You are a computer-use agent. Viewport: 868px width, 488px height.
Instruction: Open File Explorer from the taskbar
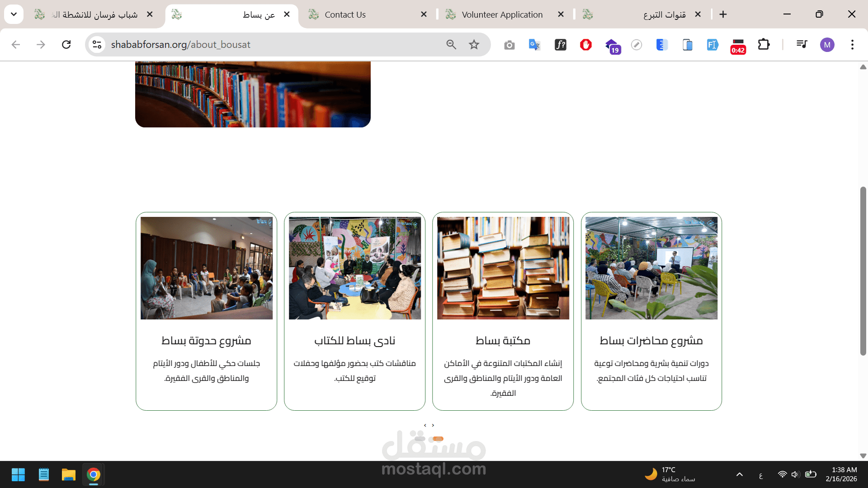(x=68, y=474)
